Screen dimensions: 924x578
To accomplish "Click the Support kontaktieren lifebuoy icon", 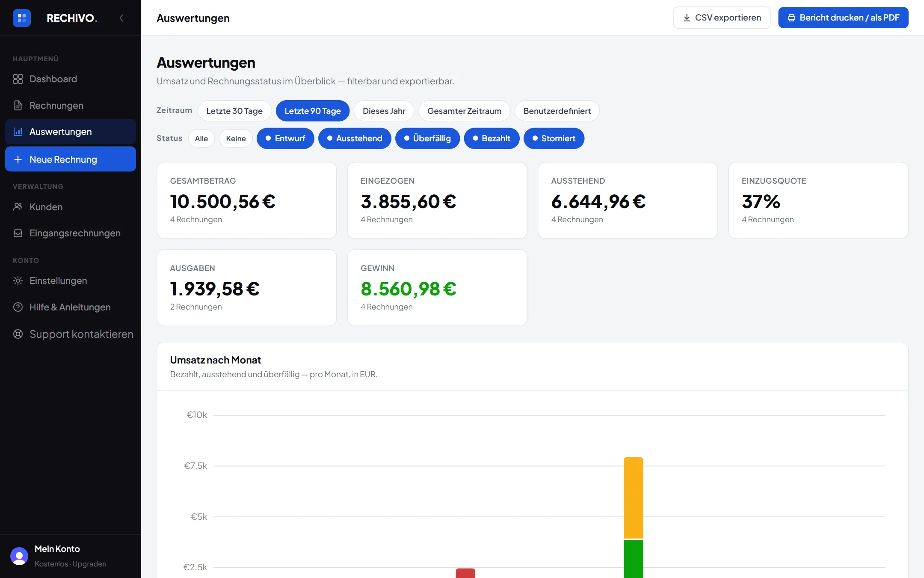I will (x=18, y=334).
